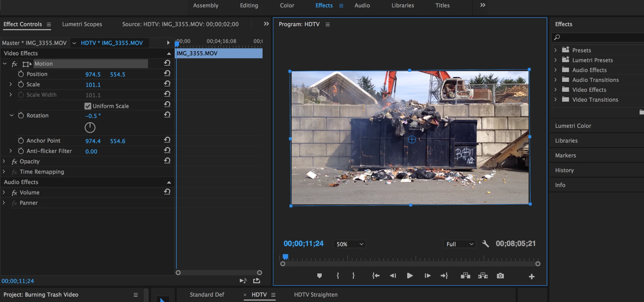Click the Go to In point icon

(x=376, y=276)
